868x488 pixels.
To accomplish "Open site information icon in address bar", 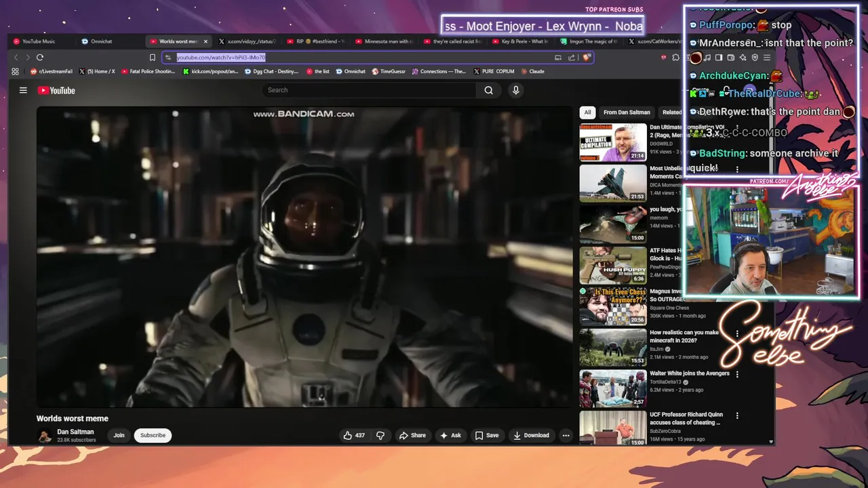I will tap(168, 58).
